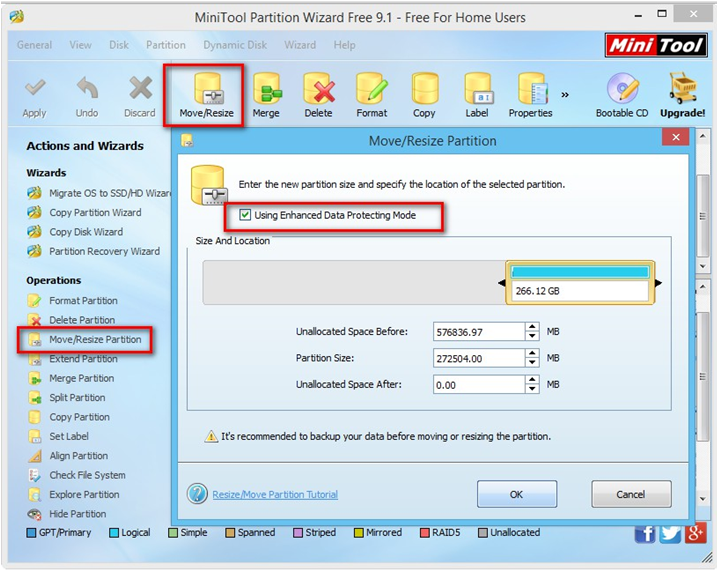Click OK in Move/Resize dialog

(517, 494)
